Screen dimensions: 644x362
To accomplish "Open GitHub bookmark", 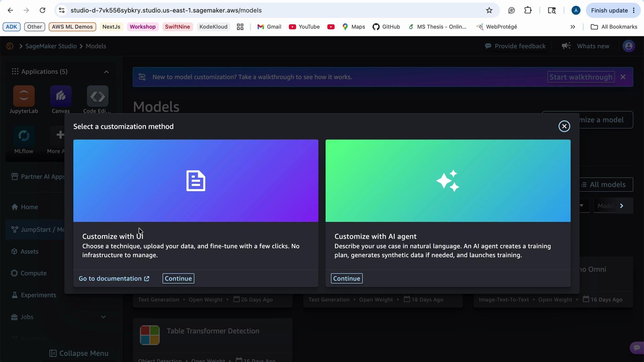I will coord(386,27).
